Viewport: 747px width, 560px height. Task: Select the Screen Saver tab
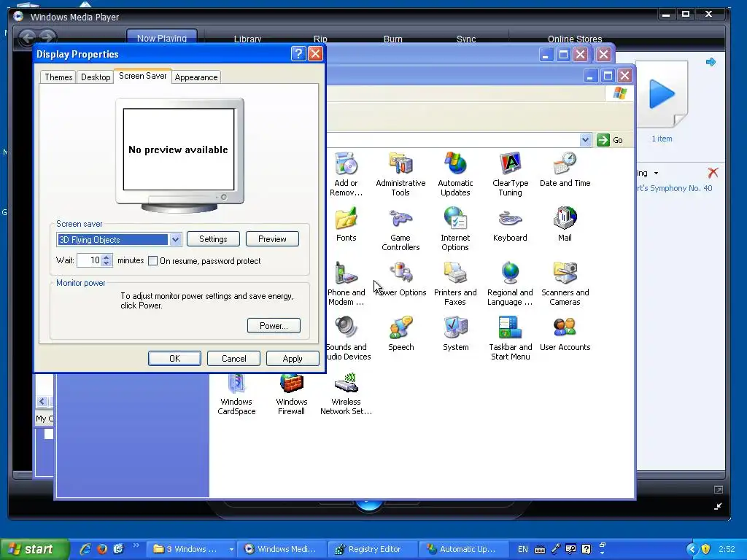pyautogui.click(x=143, y=76)
